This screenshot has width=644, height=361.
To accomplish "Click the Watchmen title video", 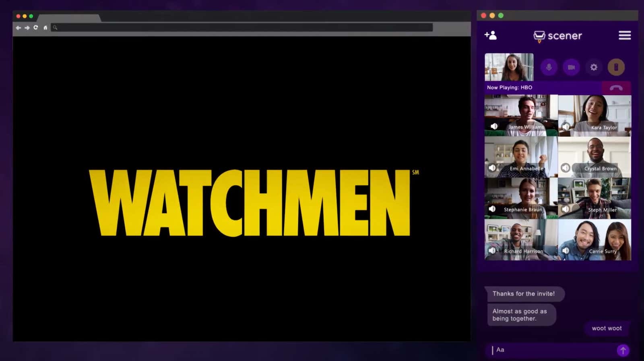I will (242, 189).
